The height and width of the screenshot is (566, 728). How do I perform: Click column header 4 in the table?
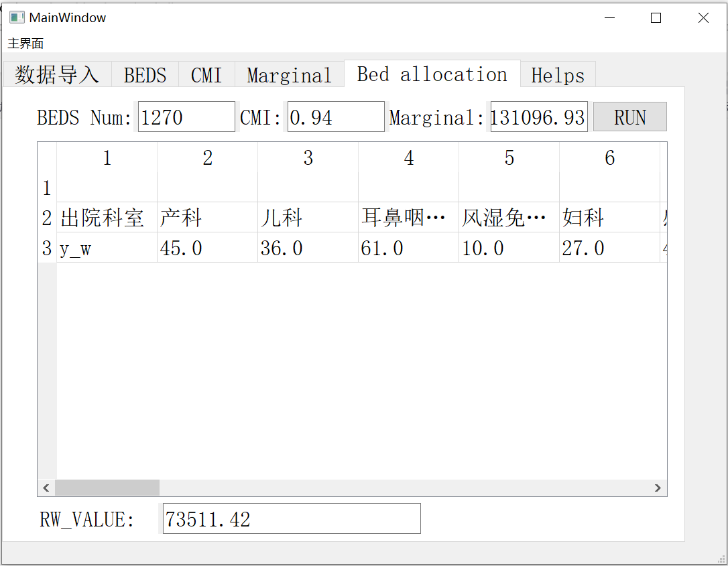pos(408,157)
